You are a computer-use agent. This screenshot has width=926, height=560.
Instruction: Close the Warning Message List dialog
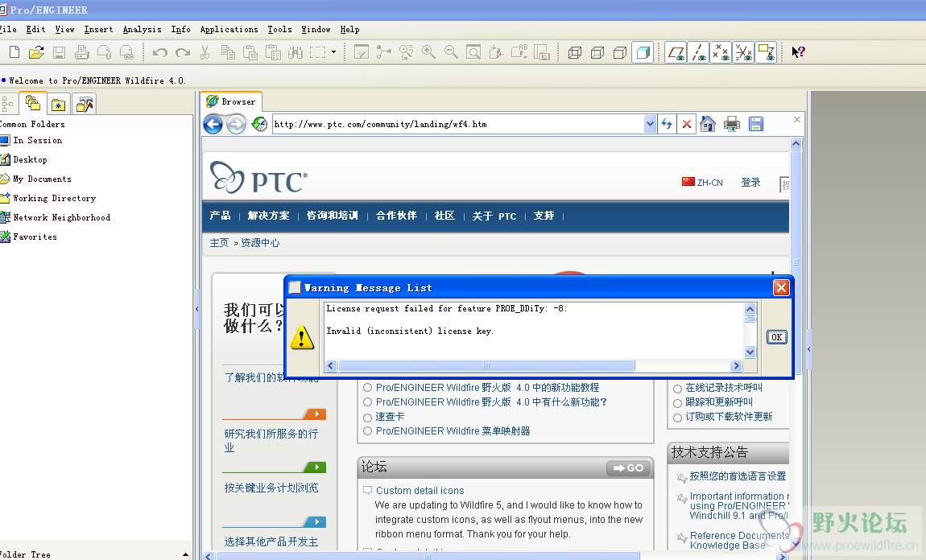781,287
